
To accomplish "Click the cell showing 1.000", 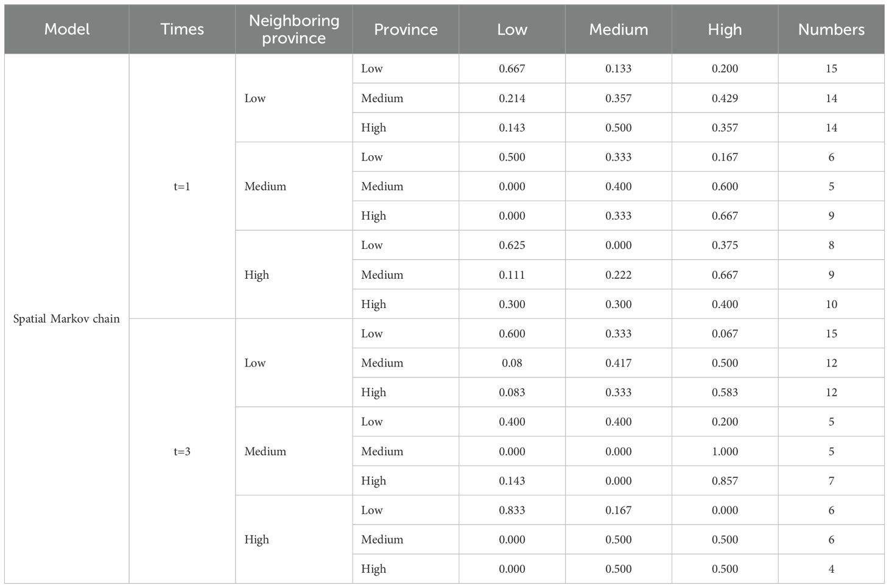I will point(725,451).
